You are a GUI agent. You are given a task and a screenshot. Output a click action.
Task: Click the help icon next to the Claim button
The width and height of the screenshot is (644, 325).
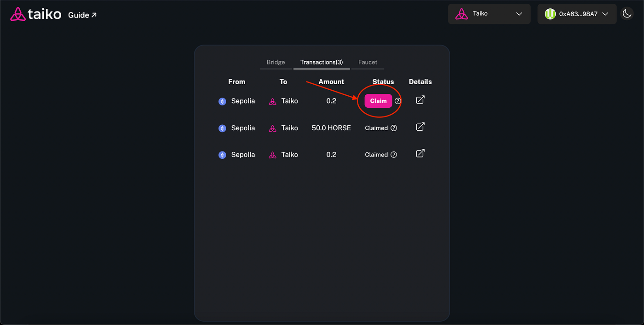(x=398, y=101)
